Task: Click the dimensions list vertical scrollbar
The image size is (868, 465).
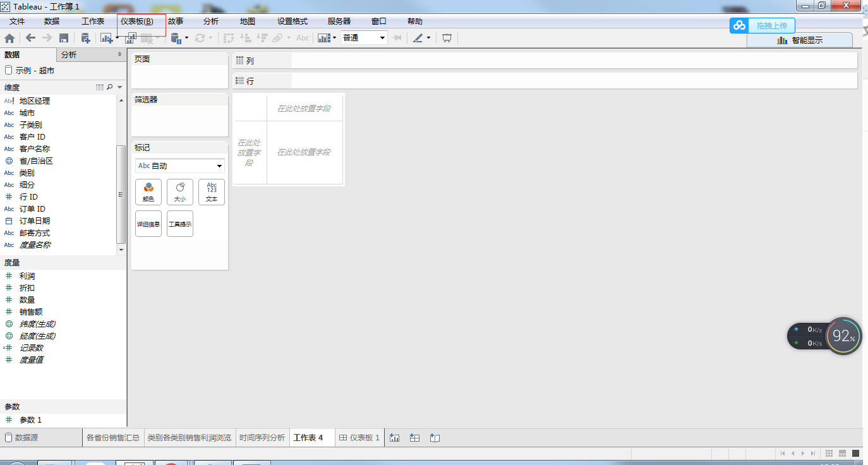Action: point(121,194)
